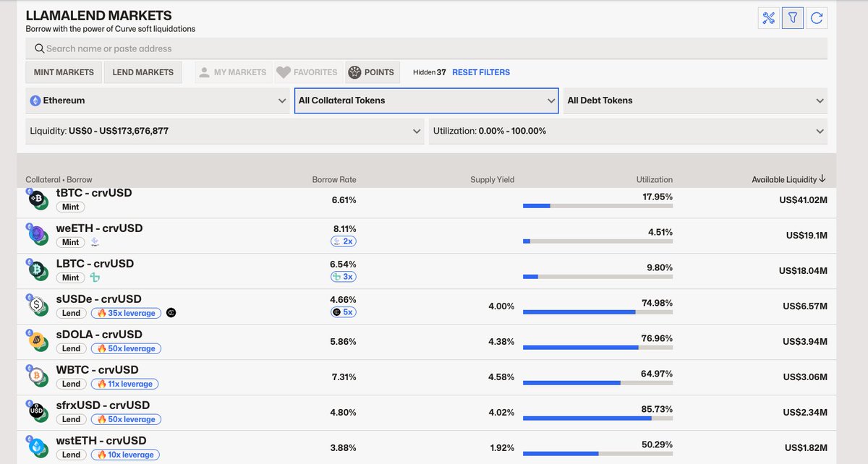Viewport: 868px width, 464px height.
Task: Click the round icon after sUSDe 35x leverage
Action: pos(171,313)
